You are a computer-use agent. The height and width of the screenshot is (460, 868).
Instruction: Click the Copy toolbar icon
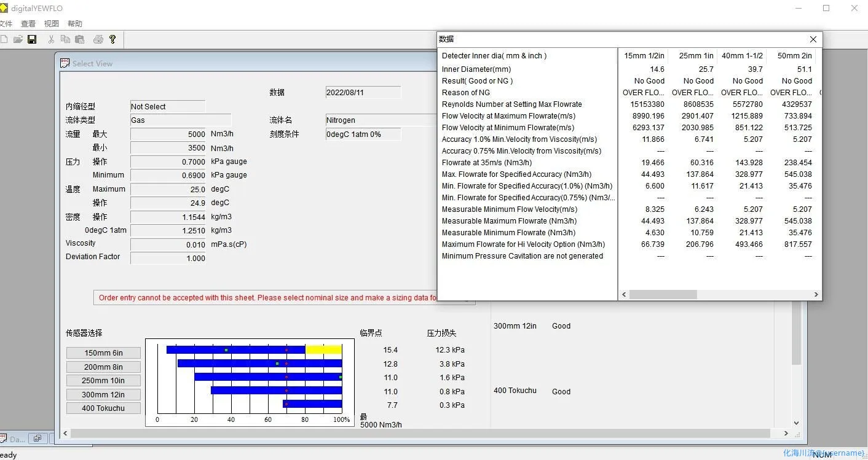click(x=65, y=39)
